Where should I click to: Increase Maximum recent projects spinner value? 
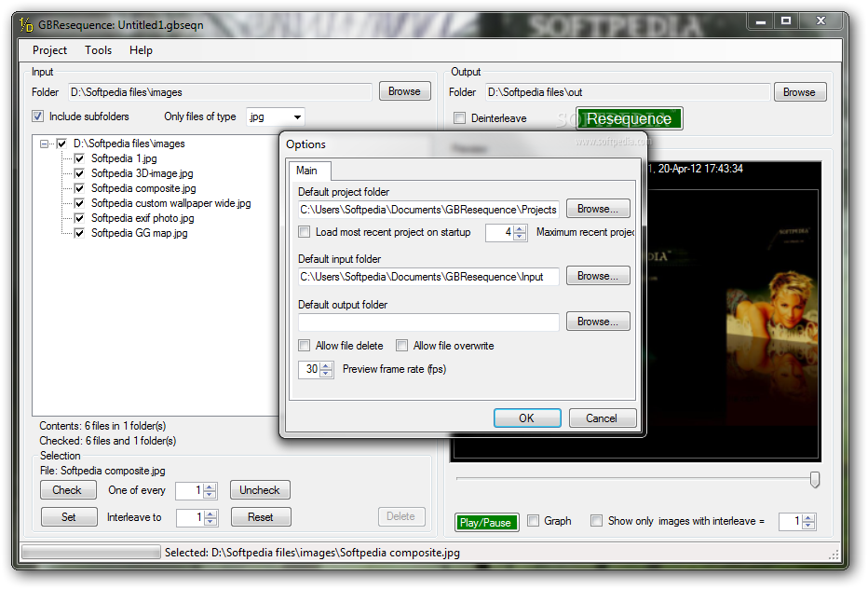tap(520, 229)
